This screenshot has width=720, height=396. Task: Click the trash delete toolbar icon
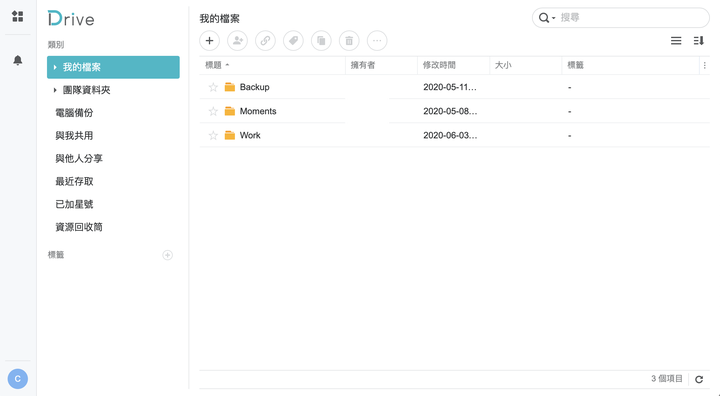coord(349,41)
